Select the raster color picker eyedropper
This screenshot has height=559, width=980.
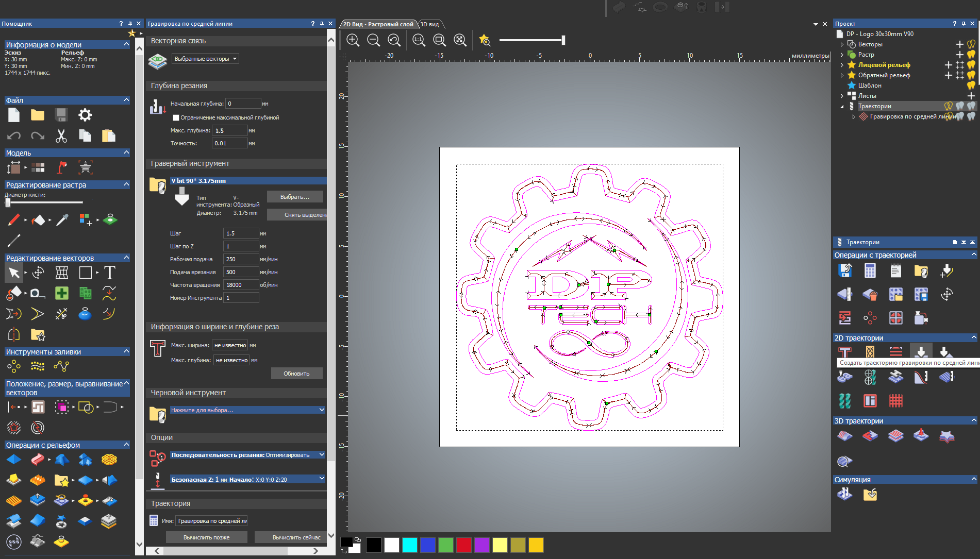(62, 220)
